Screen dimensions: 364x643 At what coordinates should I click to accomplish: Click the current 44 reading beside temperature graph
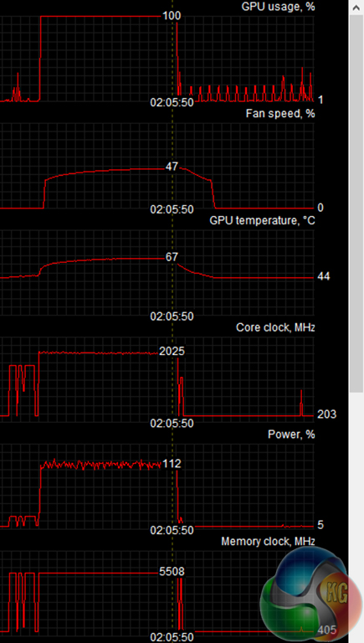click(x=324, y=277)
